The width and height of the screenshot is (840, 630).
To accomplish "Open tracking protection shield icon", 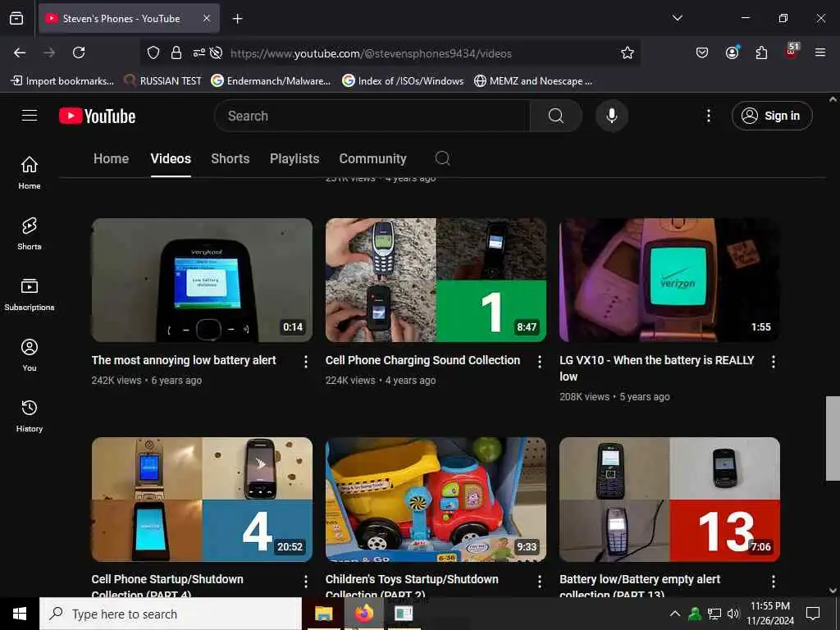I will point(153,52).
